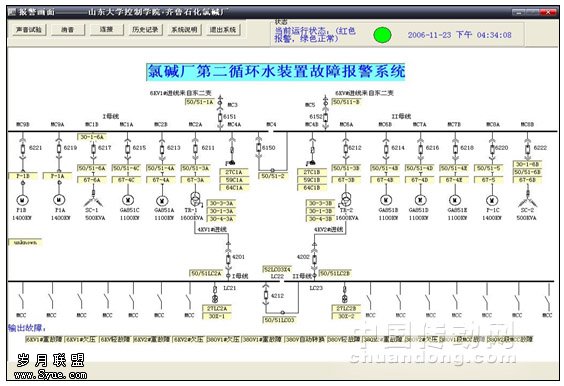The width and height of the screenshot is (564, 386).
Task: Click the TR-1 1600KVA transformer symbol
Action: pyautogui.click(x=195, y=199)
